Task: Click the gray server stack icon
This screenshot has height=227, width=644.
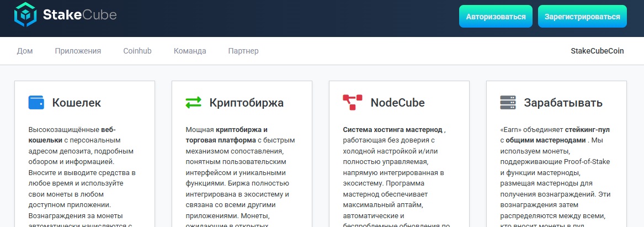Action: pos(508,102)
